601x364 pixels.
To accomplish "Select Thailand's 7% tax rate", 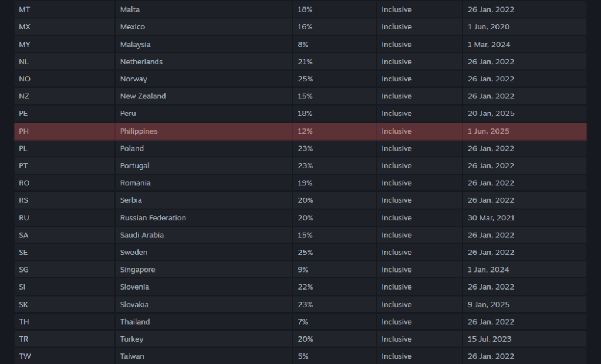I will [x=303, y=322].
